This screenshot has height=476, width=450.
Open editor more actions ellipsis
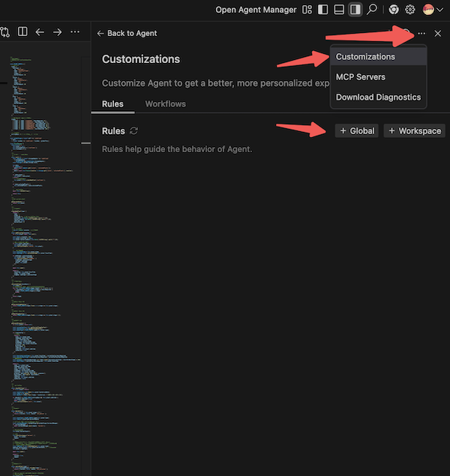coord(74,32)
